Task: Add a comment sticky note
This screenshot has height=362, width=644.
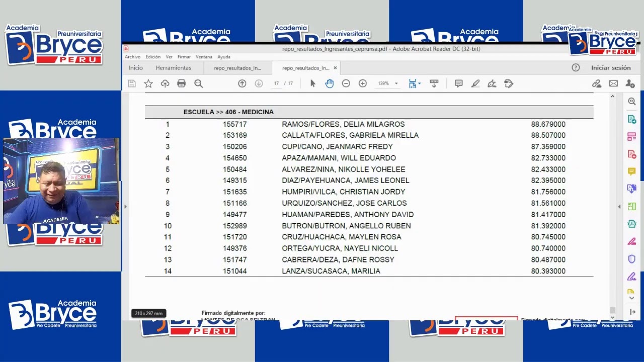Action: [459, 83]
